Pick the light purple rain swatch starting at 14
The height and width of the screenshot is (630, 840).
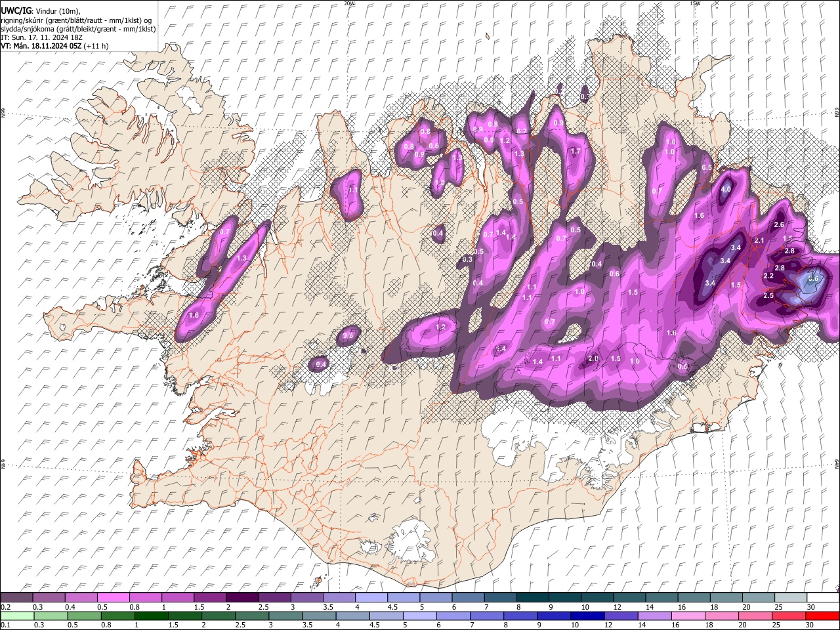[x=655, y=616]
